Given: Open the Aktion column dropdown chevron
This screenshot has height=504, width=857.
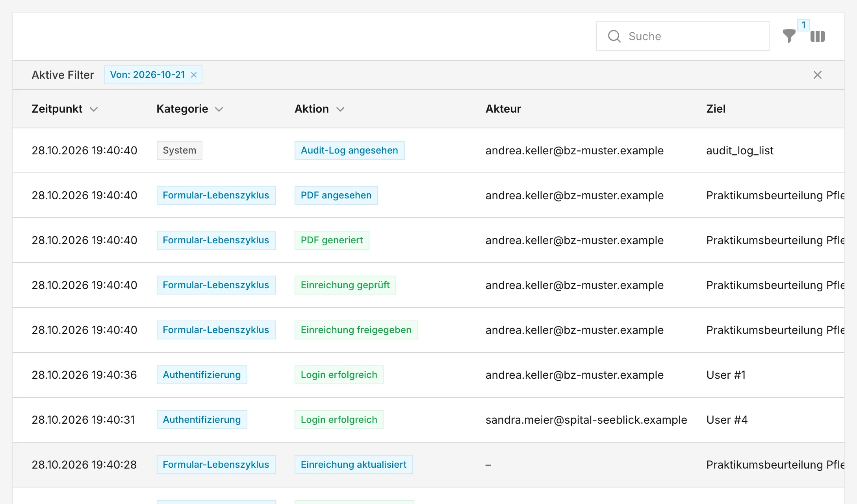Looking at the screenshot, I should click(340, 109).
